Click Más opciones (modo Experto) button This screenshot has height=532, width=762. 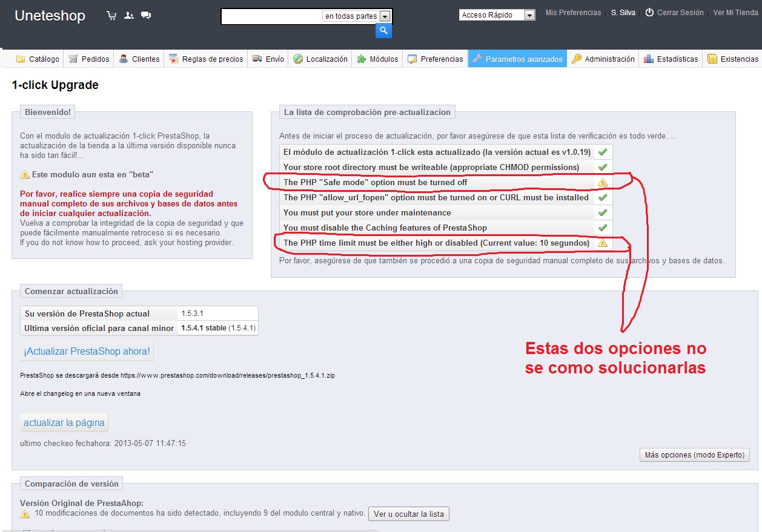pos(695,455)
